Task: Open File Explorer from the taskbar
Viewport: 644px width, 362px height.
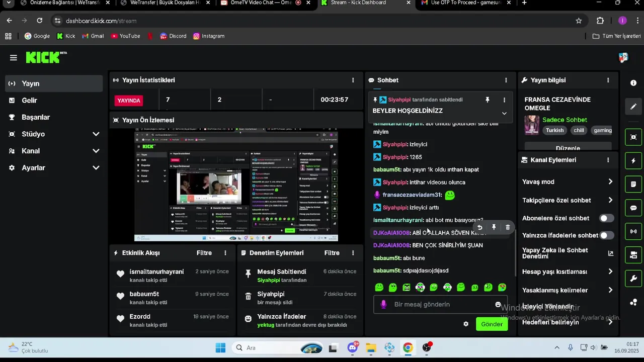Action: click(371, 348)
